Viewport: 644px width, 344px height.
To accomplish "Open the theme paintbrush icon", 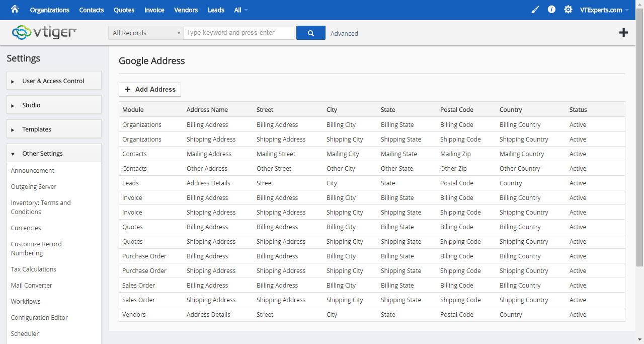I will (x=535, y=10).
